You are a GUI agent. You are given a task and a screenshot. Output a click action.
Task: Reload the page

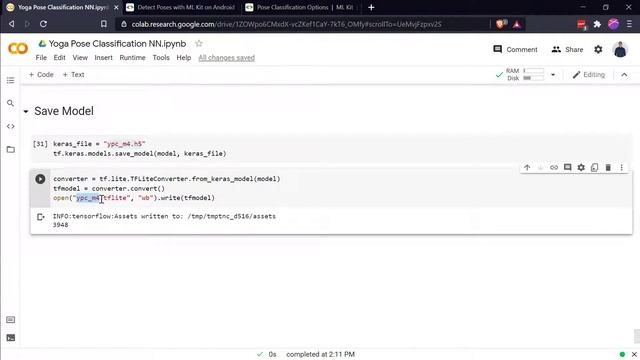coord(43,24)
